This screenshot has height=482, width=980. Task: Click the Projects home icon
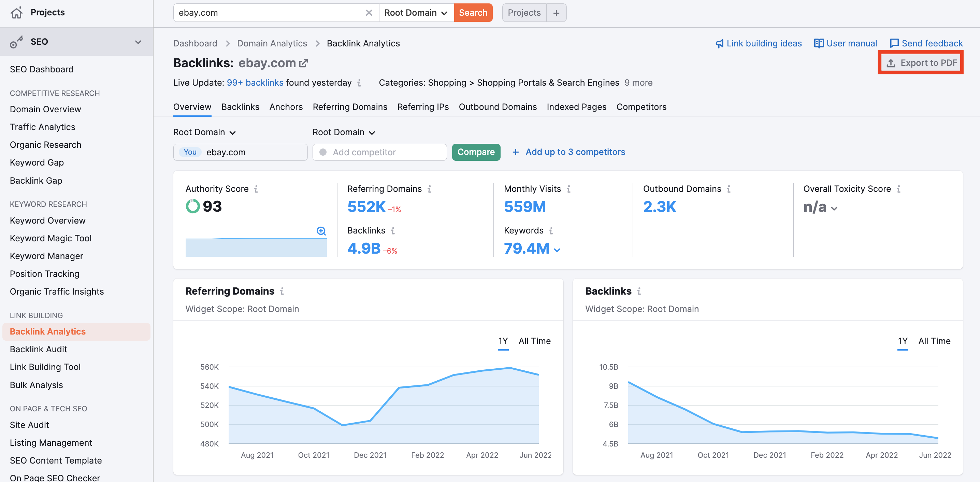pos(16,13)
